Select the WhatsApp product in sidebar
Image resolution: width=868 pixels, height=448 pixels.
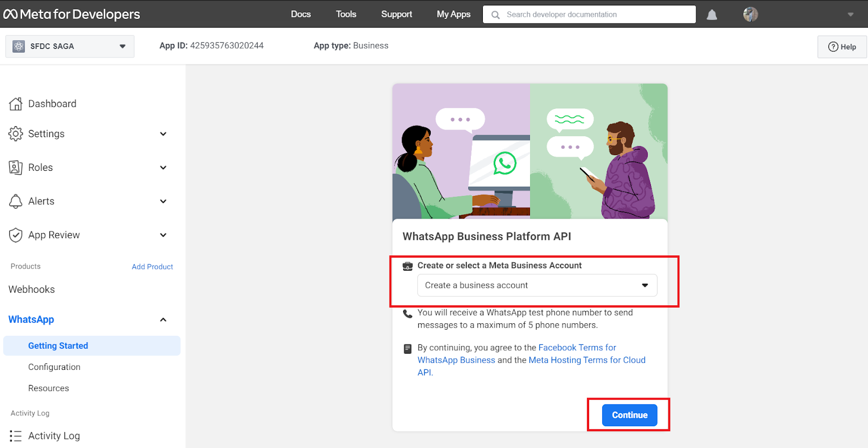[31, 319]
